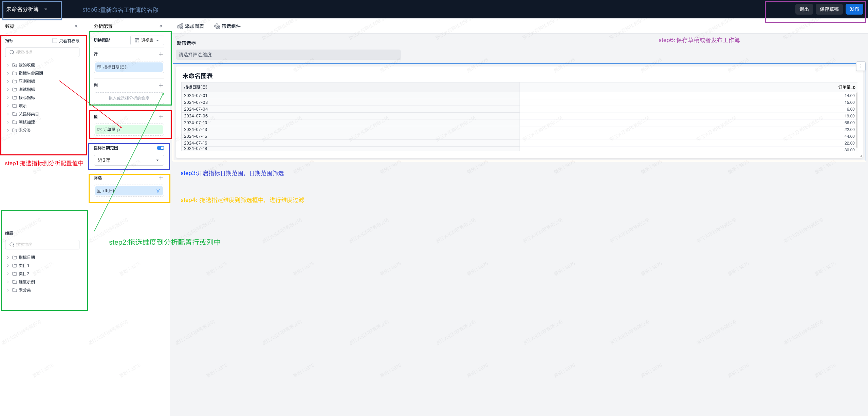Click the 保存草稿 button
This screenshot has width=868, height=416.
coord(829,9)
